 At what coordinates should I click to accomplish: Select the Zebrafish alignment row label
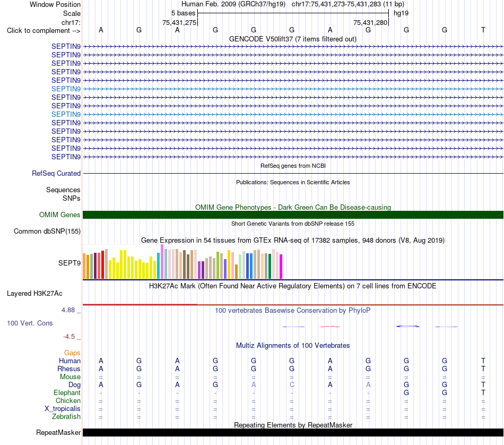66,417
